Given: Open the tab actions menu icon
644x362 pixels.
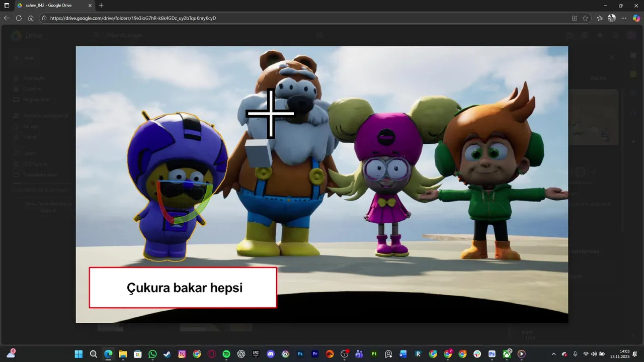Looking at the screenshot, I should coord(7,5).
